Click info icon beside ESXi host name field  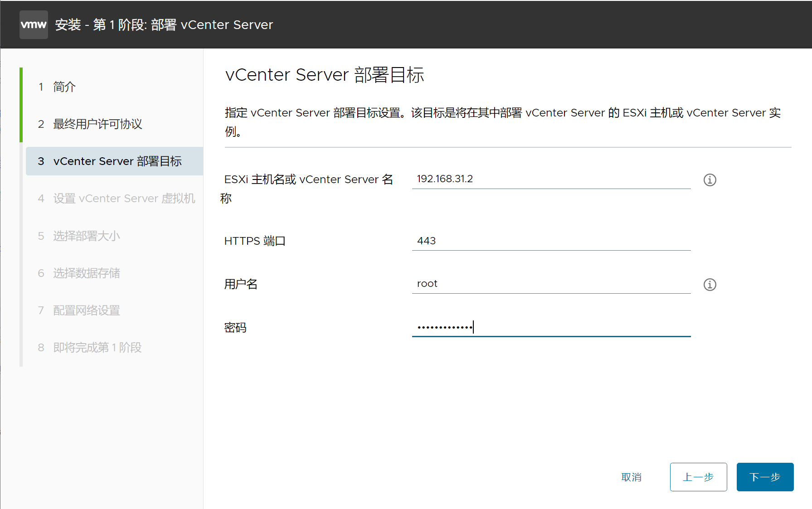710,180
